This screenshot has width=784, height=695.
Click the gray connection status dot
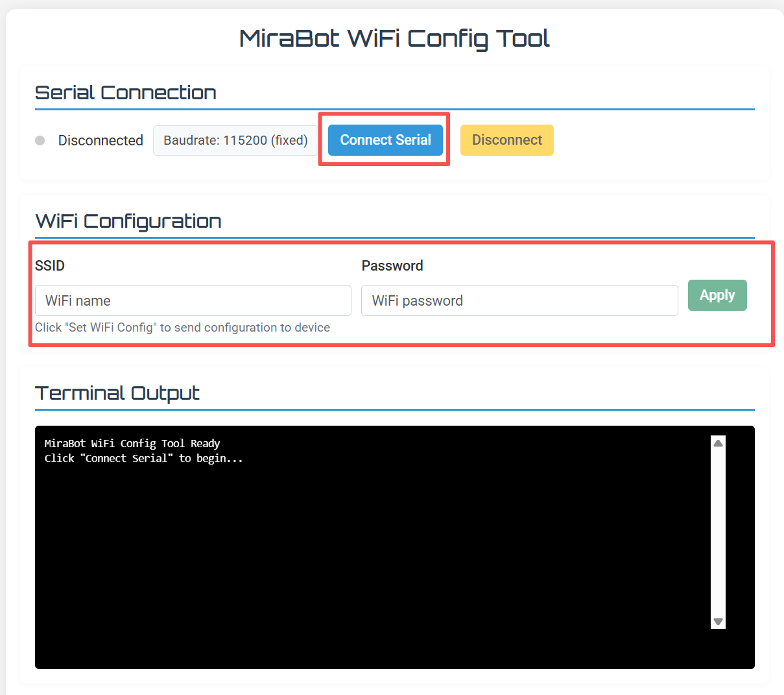point(40,140)
